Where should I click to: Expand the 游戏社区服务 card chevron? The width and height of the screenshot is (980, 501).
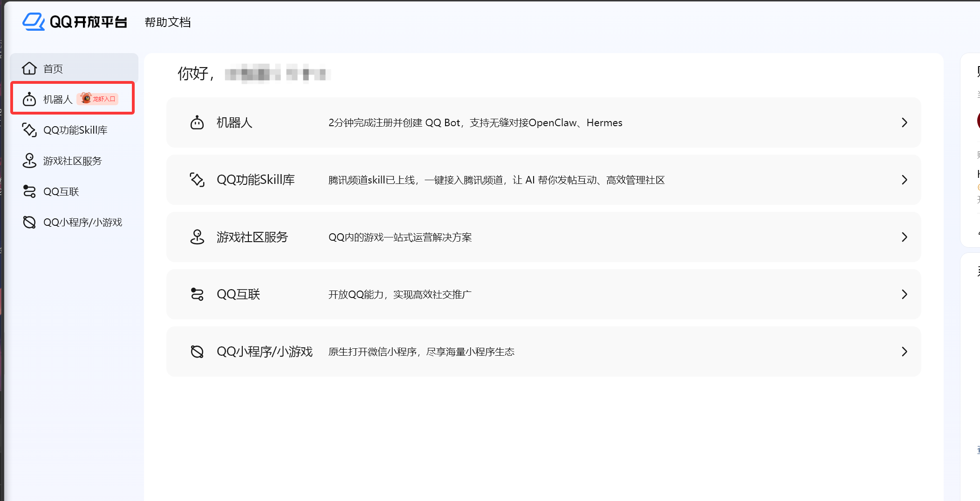[x=905, y=237]
